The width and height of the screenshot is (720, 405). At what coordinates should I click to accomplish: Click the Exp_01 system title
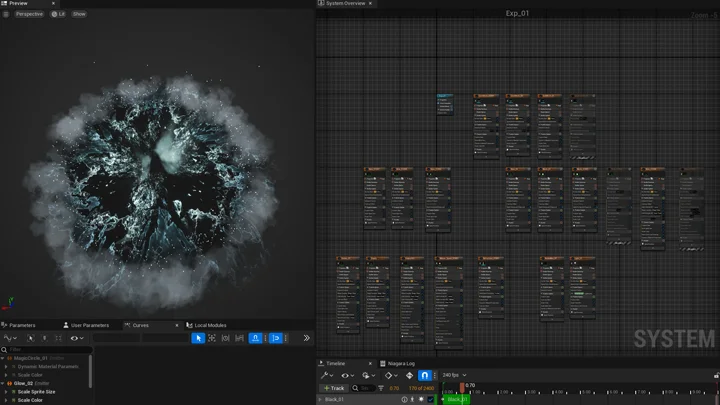(517, 13)
